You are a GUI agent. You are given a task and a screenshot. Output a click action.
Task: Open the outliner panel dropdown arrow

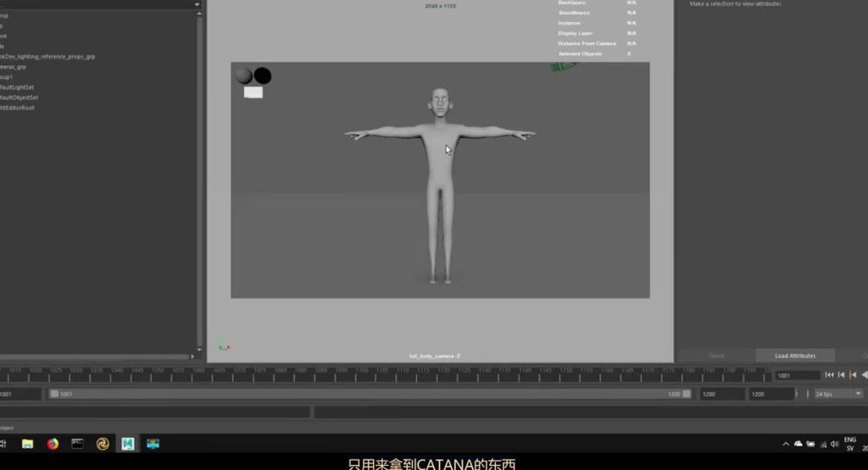pyautogui.click(x=198, y=4)
